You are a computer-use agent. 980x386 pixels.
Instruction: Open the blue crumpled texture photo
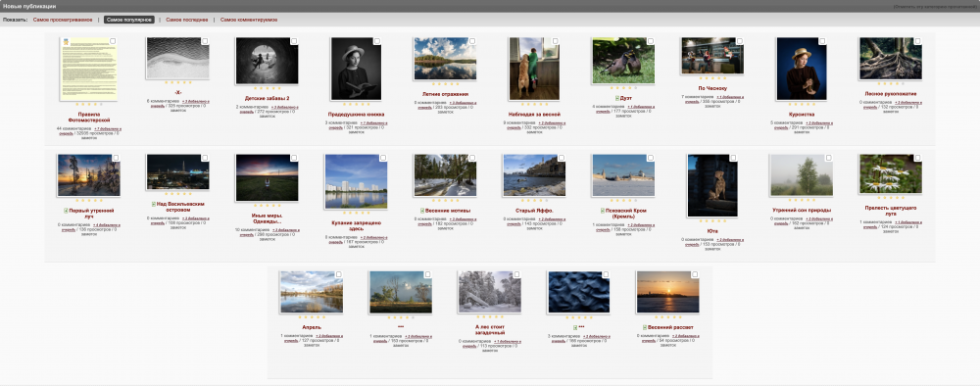tap(579, 292)
